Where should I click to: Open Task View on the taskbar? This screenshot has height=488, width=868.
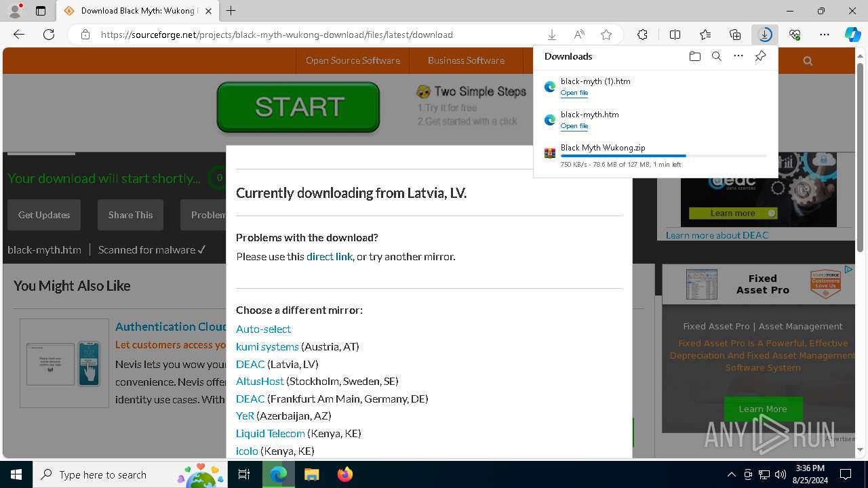pos(245,474)
